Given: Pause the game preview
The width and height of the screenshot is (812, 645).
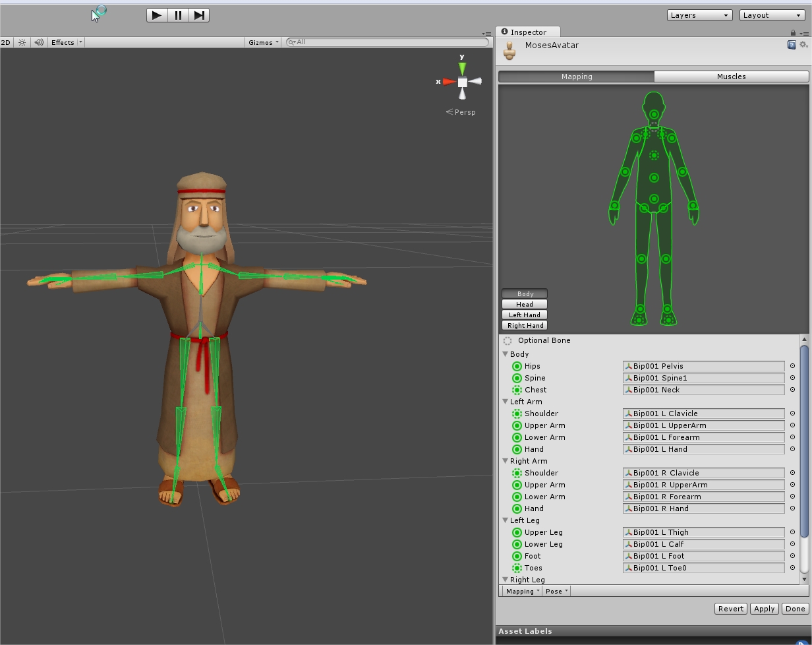Looking at the screenshot, I should click(178, 15).
